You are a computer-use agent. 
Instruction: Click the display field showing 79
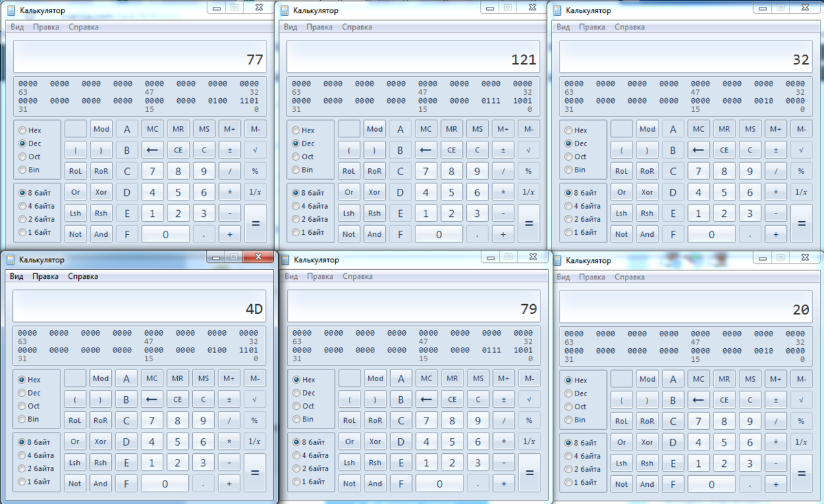click(x=413, y=307)
